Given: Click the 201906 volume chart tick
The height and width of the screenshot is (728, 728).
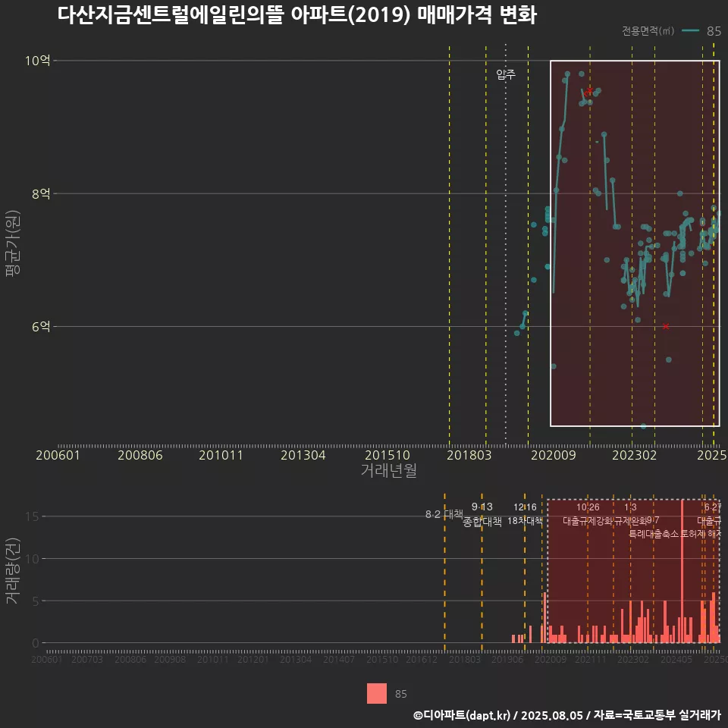Looking at the screenshot, I should coord(507,659).
